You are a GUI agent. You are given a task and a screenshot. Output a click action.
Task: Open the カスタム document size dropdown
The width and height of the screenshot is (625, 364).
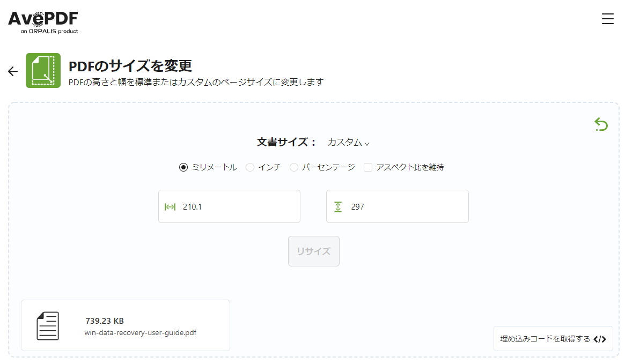pos(348,143)
